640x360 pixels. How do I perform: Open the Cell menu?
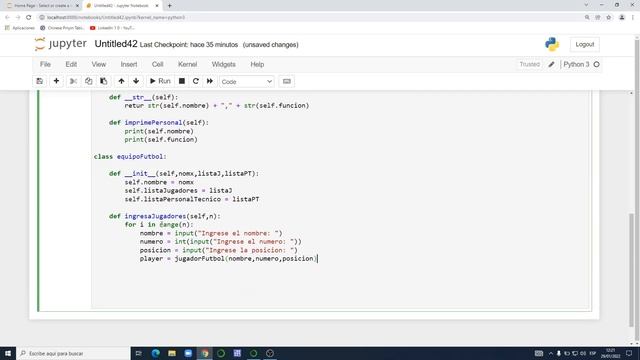[158, 64]
